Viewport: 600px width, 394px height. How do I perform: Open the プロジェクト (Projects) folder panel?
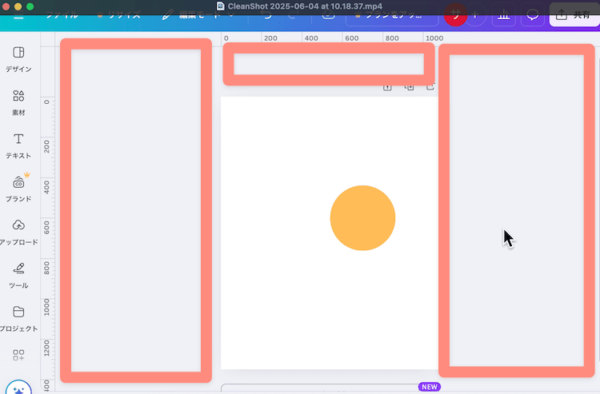[18, 319]
